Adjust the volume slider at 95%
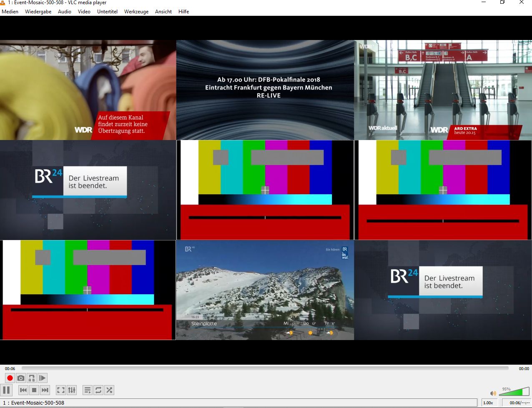532x408 pixels. click(514, 392)
